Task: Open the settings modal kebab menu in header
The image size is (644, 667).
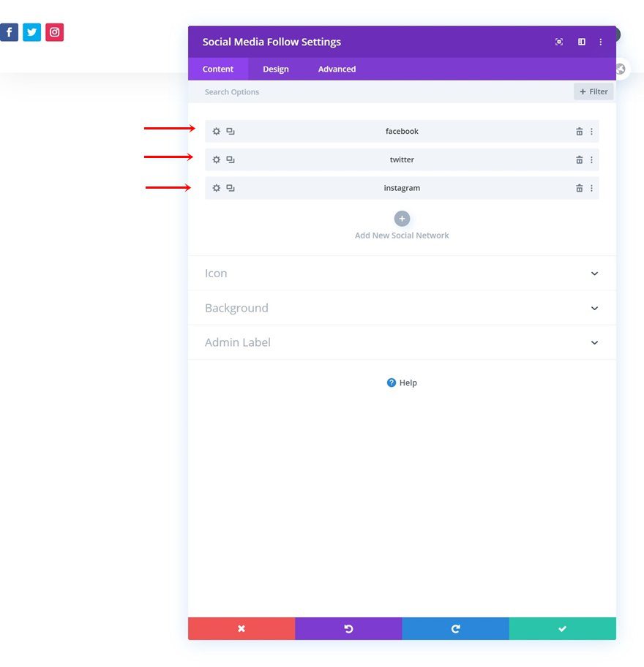Action: pyautogui.click(x=601, y=42)
